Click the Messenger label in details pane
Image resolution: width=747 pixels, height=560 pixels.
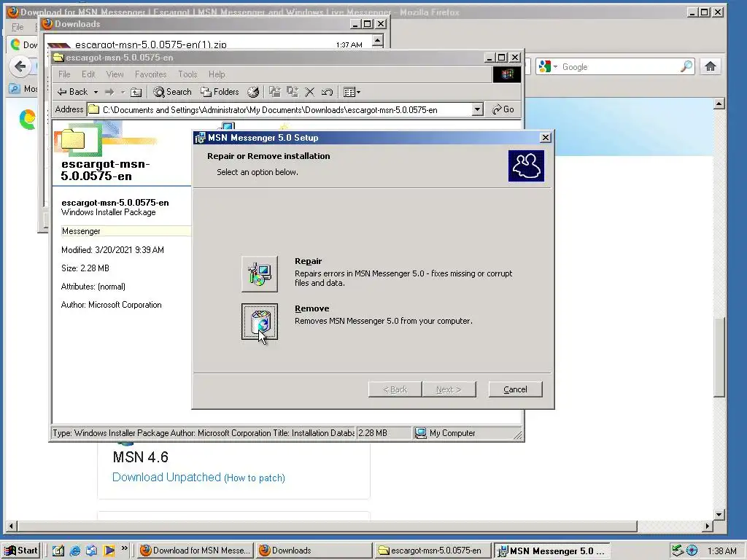(81, 231)
